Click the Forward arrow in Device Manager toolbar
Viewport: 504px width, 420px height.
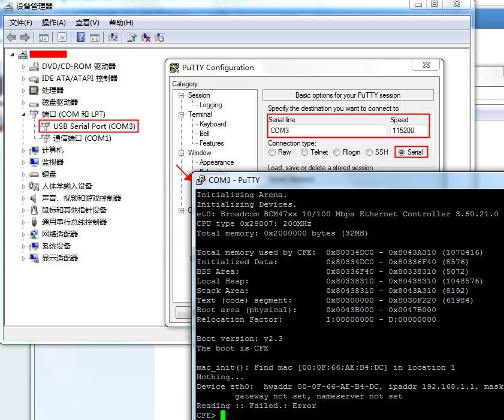tap(25, 38)
